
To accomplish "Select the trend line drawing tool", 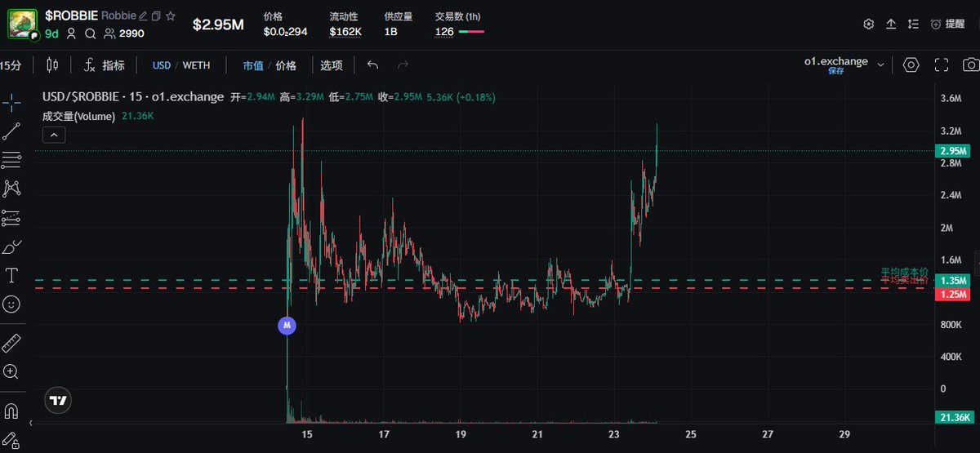I will pos(11,131).
